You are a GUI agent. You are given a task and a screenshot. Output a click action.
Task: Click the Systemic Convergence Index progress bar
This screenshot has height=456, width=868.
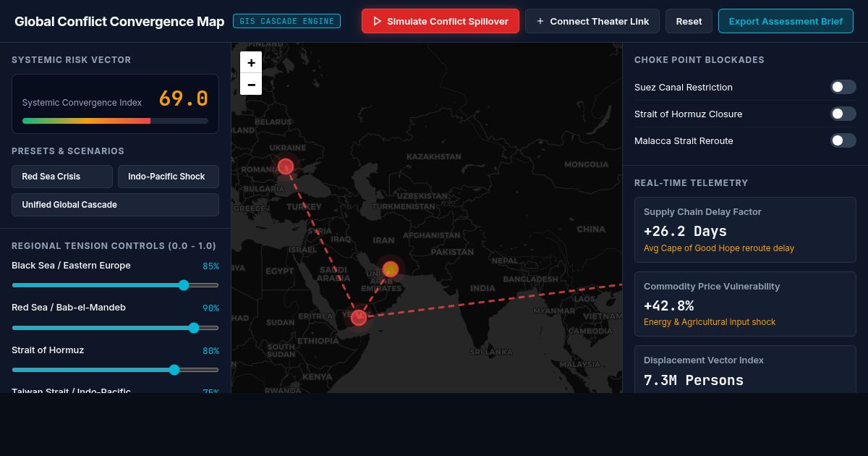pyautogui.click(x=115, y=121)
